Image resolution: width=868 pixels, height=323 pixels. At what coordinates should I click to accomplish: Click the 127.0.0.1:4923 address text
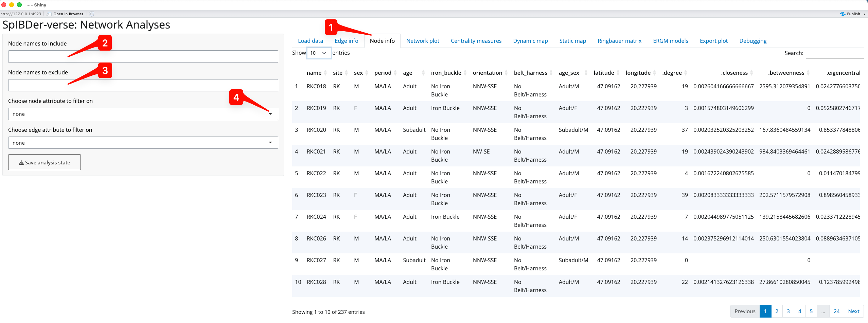click(21, 14)
